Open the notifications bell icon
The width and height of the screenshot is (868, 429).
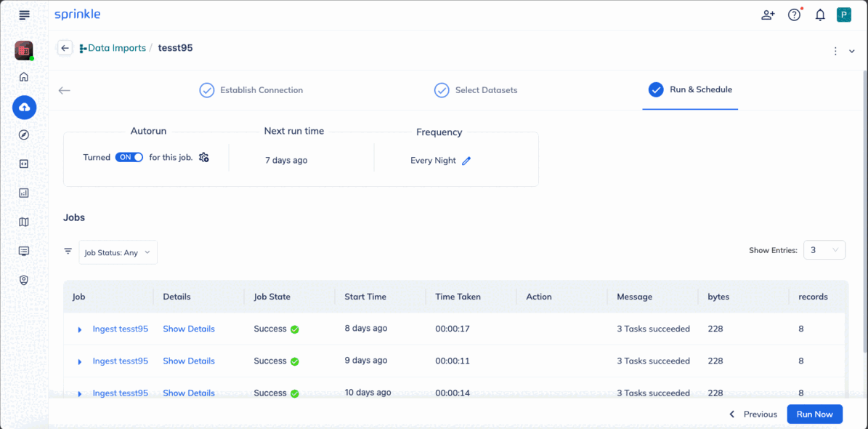(820, 15)
